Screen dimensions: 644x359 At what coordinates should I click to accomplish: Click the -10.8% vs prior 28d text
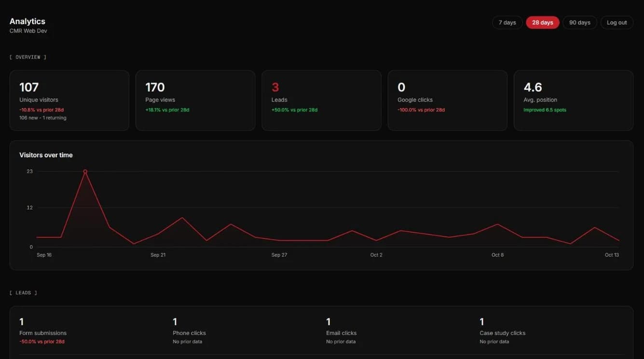pos(41,110)
